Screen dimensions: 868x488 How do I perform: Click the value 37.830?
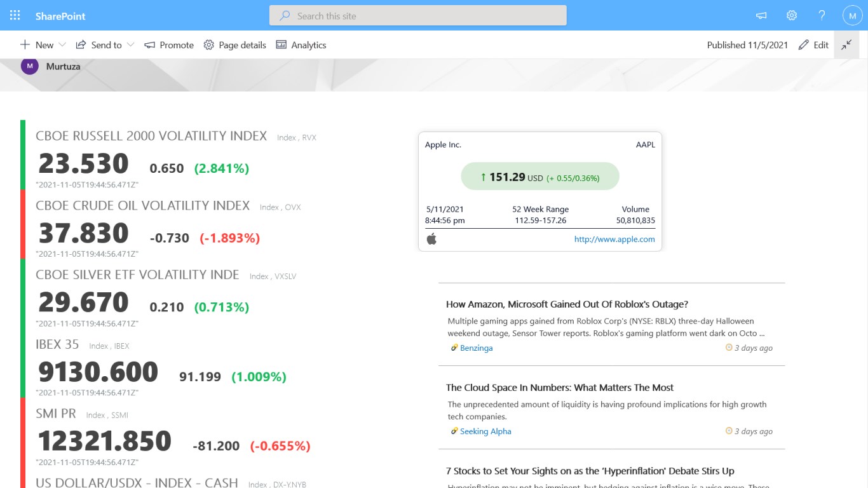point(83,234)
